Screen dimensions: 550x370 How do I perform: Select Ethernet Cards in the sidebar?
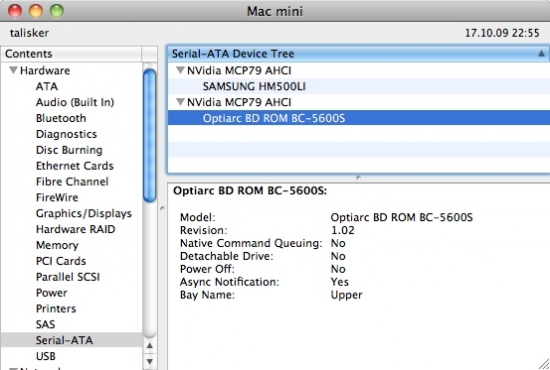[x=75, y=166]
